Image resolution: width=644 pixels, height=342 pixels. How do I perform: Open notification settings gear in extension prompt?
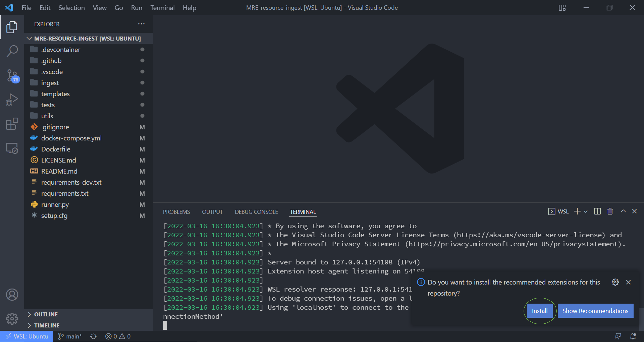pyautogui.click(x=615, y=282)
